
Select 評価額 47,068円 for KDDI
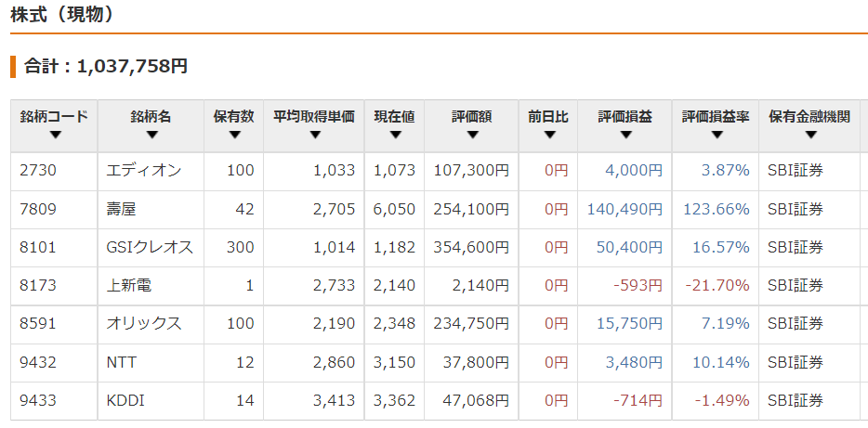476,400
